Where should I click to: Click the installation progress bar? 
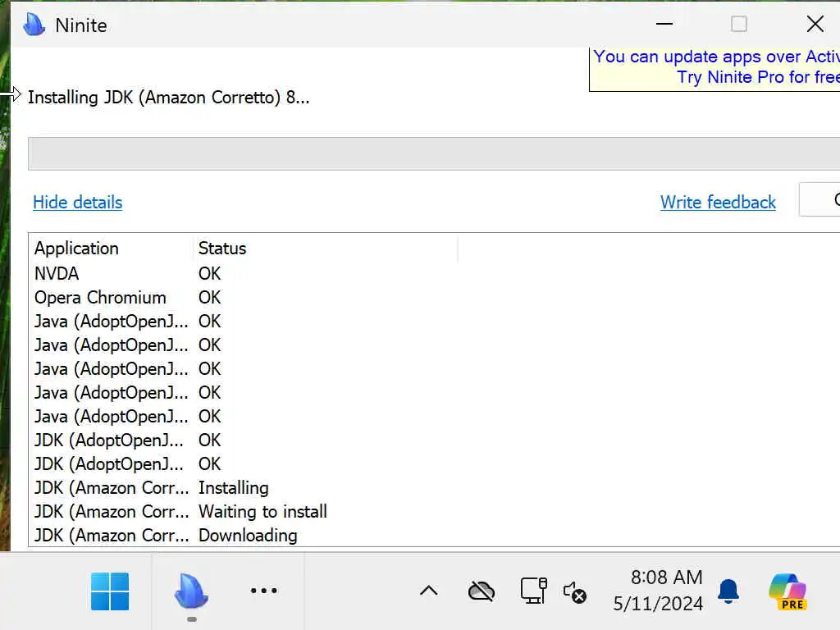[x=434, y=153]
